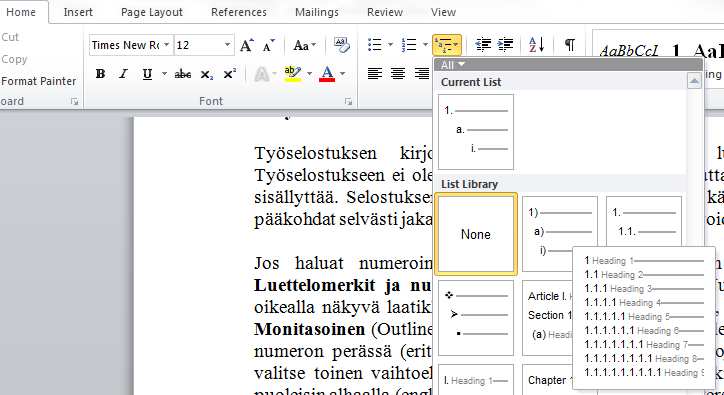Align text right
Viewport: 724px width, 395px height.
point(421,73)
